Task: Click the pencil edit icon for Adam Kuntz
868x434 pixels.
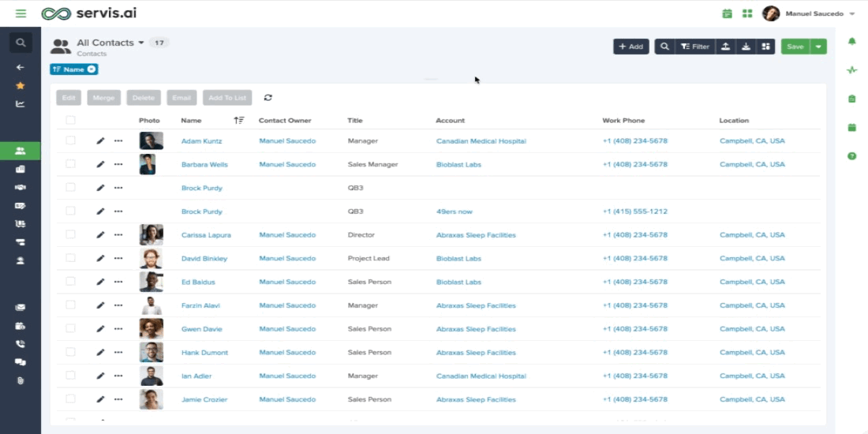Action: [100, 140]
